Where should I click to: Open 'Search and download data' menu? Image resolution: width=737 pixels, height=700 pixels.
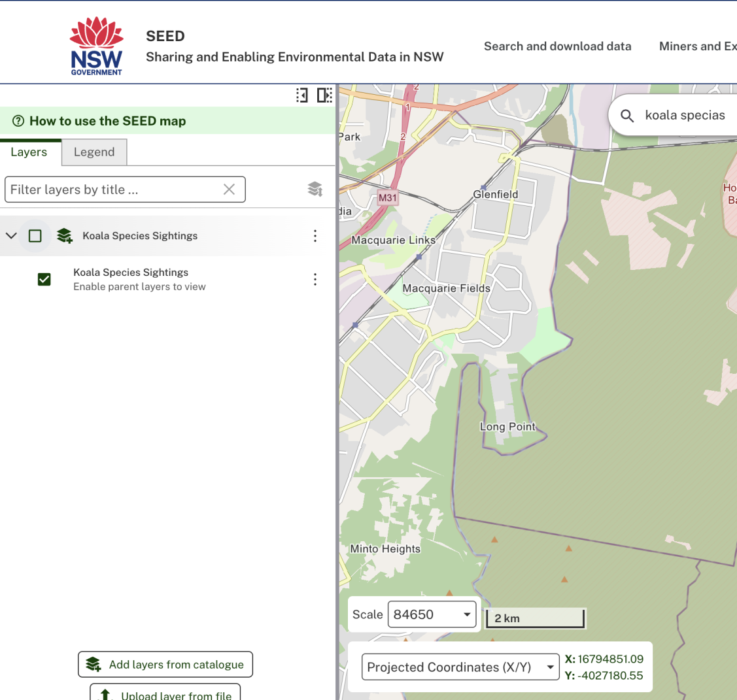coord(557,46)
